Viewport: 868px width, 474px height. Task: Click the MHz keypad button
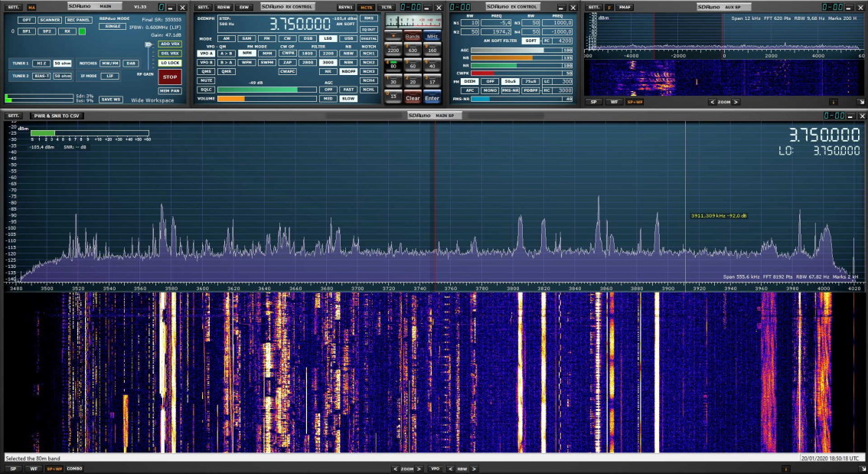coord(432,36)
